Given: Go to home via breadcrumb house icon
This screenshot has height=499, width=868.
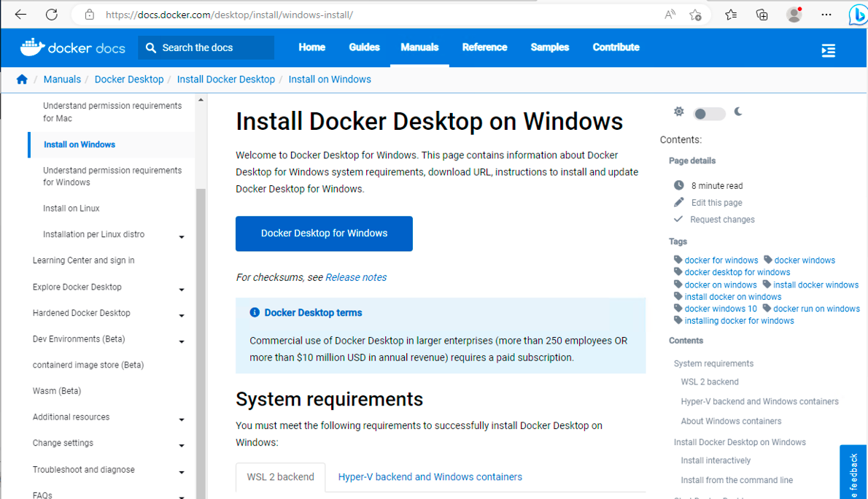Looking at the screenshot, I should (x=22, y=80).
